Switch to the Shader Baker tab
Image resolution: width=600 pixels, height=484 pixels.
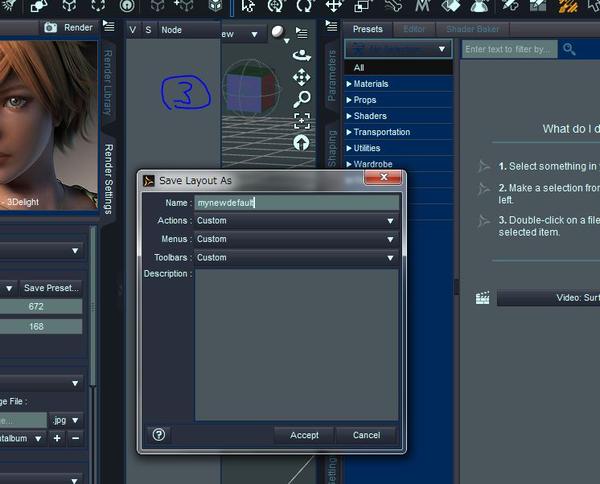(x=473, y=29)
